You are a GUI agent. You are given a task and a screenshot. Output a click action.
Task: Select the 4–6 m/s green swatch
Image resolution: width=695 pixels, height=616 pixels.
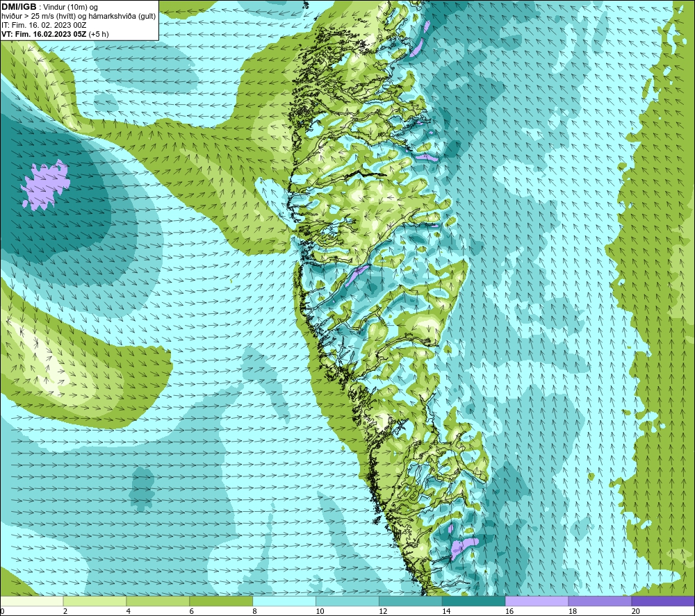click(158, 601)
